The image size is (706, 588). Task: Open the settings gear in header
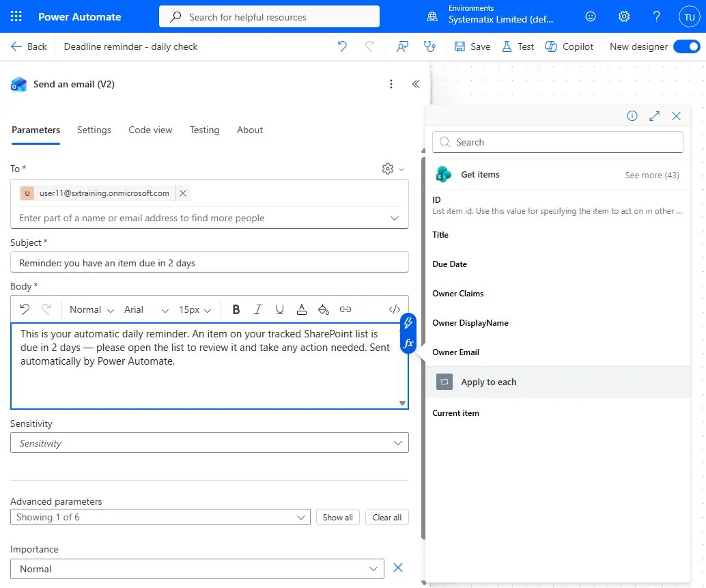623,16
